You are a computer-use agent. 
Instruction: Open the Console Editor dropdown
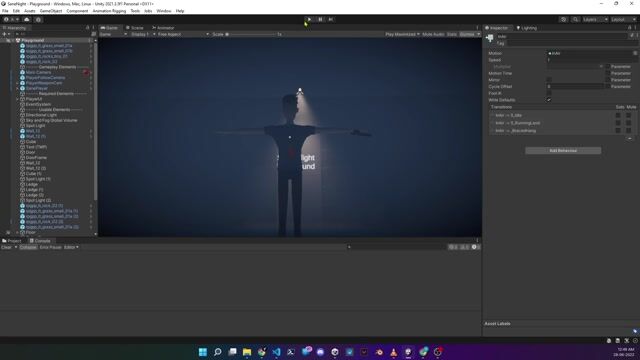(71, 247)
